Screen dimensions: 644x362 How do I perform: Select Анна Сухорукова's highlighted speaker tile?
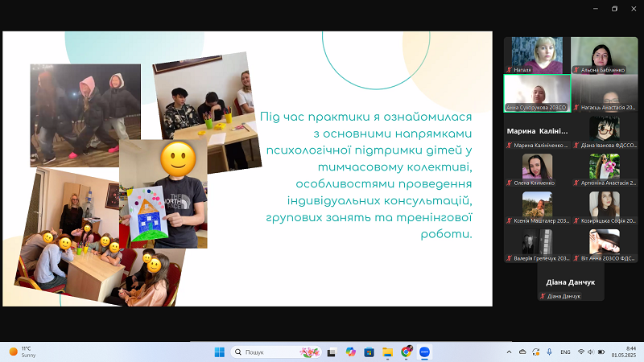tap(537, 93)
